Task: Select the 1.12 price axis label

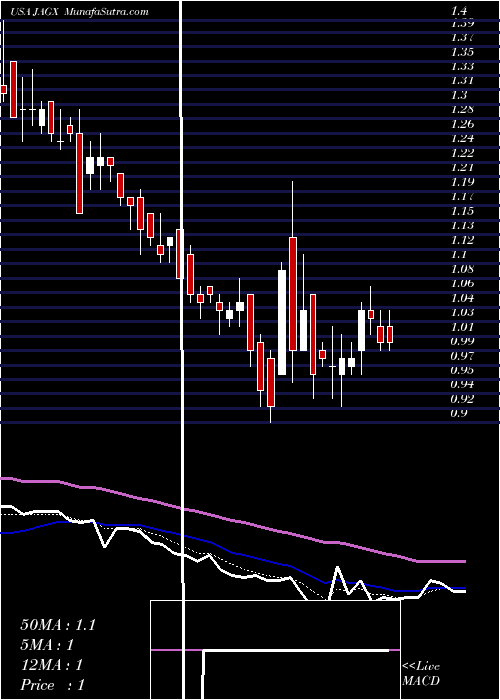Action: [x=462, y=240]
